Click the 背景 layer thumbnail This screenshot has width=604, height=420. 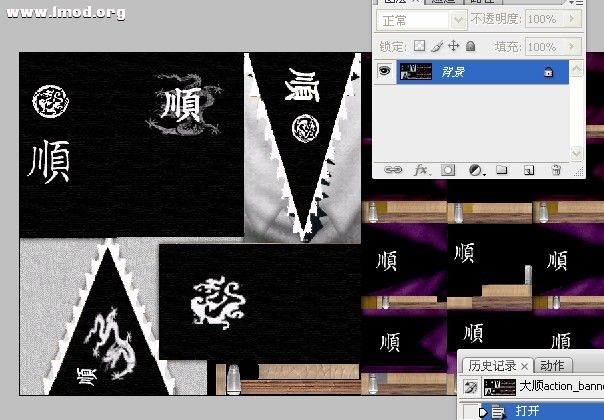pyautogui.click(x=415, y=72)
